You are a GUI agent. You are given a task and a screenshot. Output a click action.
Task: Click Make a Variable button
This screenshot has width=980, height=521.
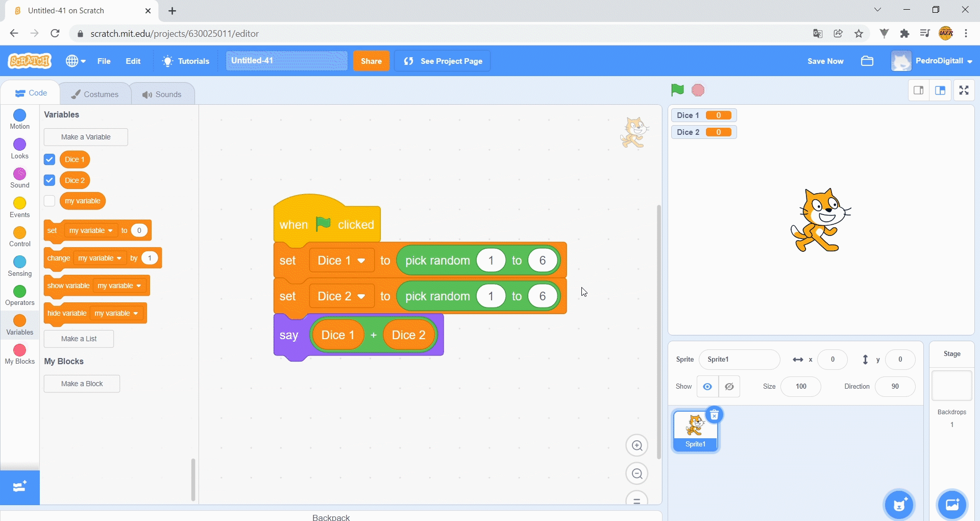point(86,137)
